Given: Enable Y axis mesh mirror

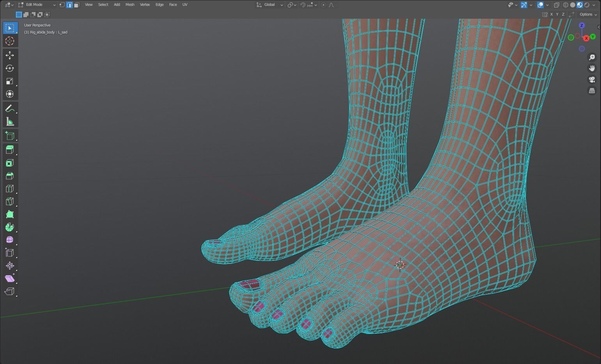Looking at the screenshot, I should click(557, 14).
